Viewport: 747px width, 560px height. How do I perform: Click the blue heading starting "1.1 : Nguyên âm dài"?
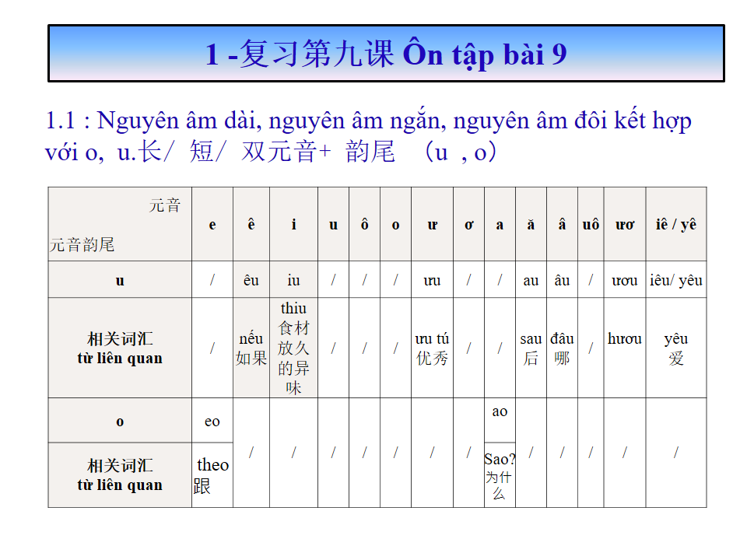(x=368, y=136)
